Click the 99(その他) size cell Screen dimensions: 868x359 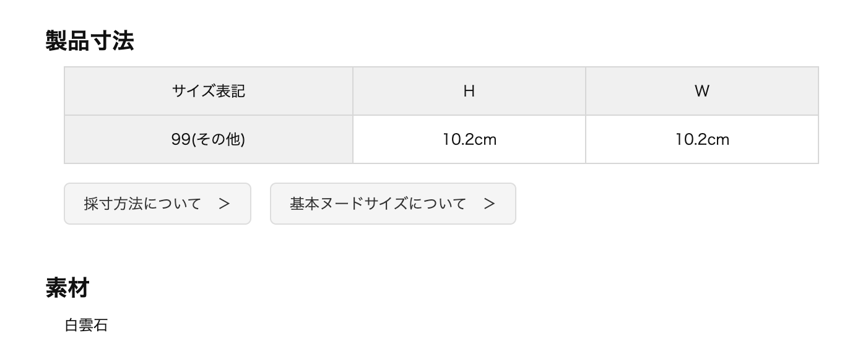(209, 139)
